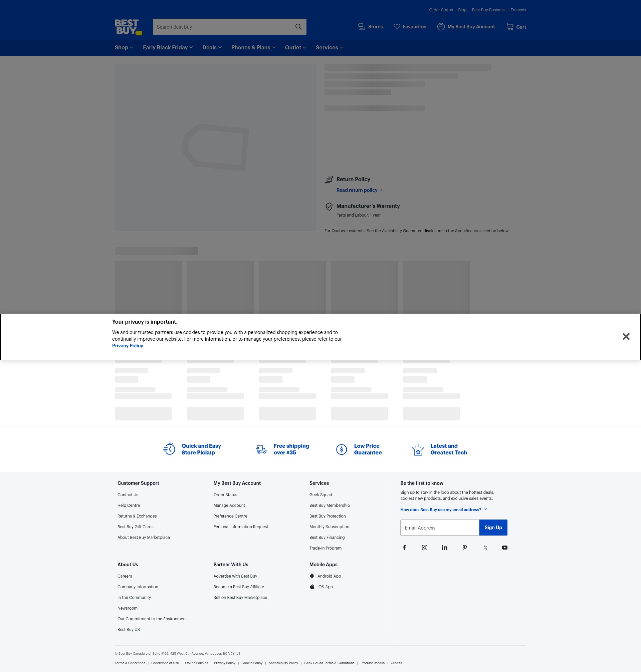Click the Free shipping truck icon
Screen dimensions: 641x672
(261, 449)
